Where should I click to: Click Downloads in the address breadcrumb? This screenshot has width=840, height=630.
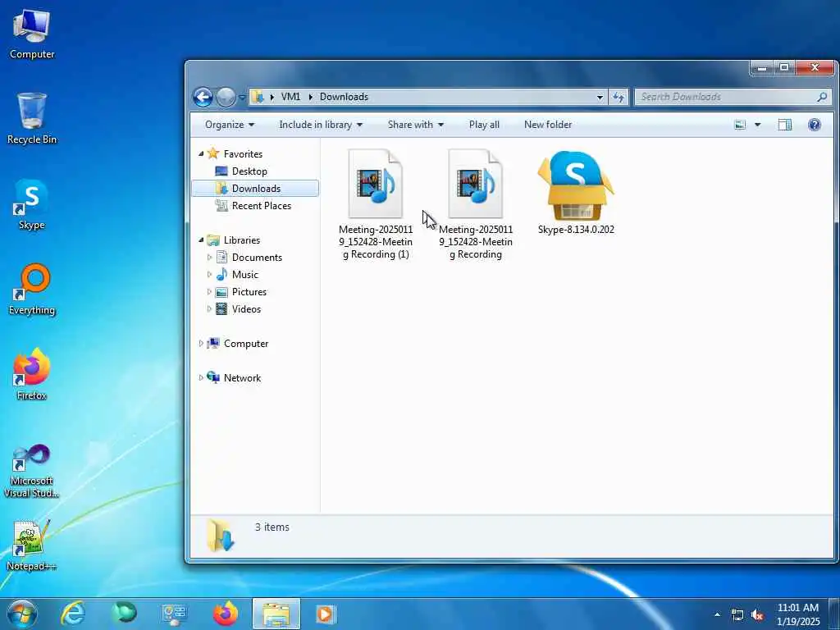pyautogui.click(x=344, y=97)
